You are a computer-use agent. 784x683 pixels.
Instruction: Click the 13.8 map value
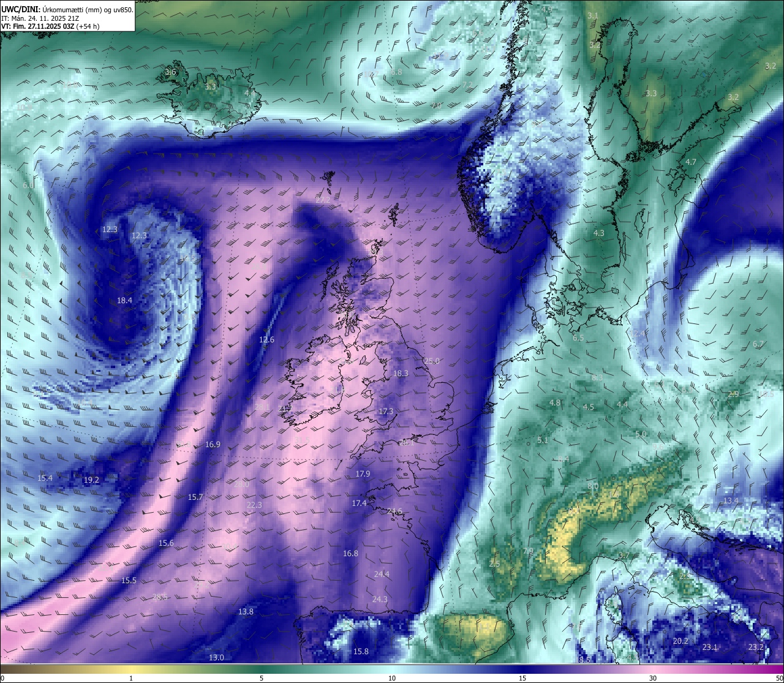click(246, 611)
